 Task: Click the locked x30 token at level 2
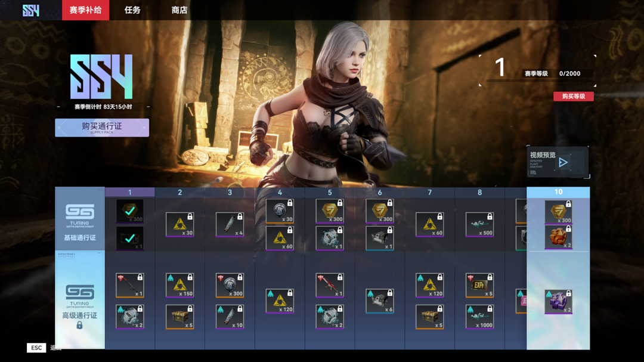point(179,225)
